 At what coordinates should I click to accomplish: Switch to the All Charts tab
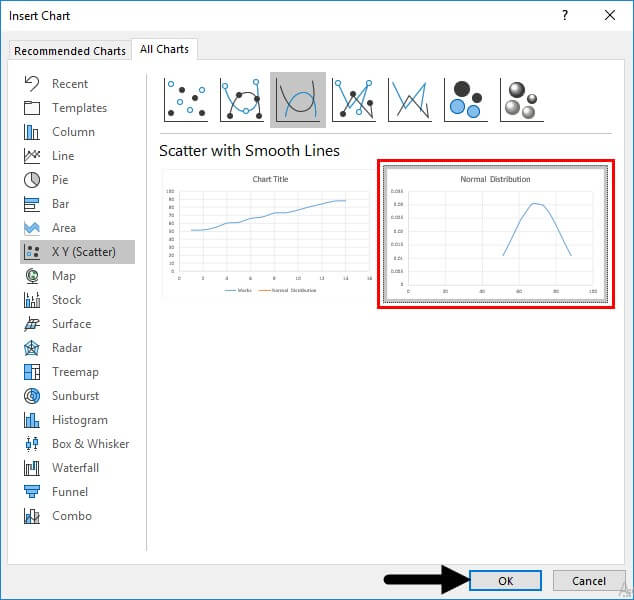164,49
